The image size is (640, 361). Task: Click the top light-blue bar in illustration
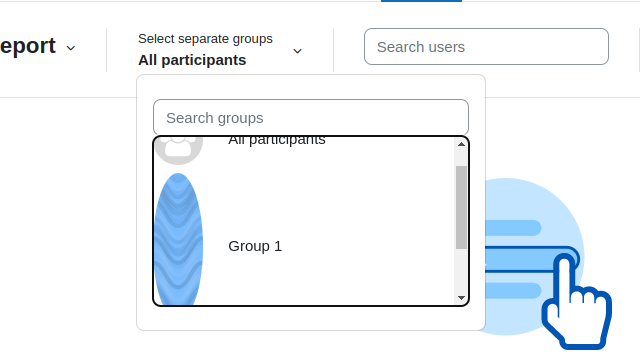click(513, 228)
